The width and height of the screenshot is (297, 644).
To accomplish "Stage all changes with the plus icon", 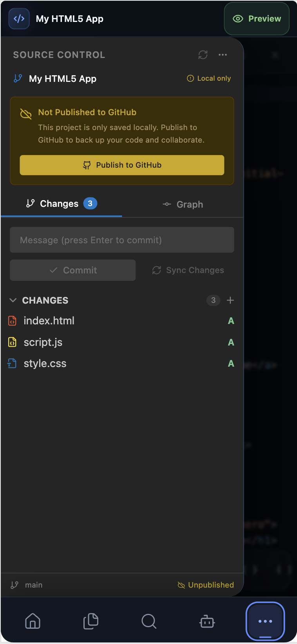I will tap(230, 300).
